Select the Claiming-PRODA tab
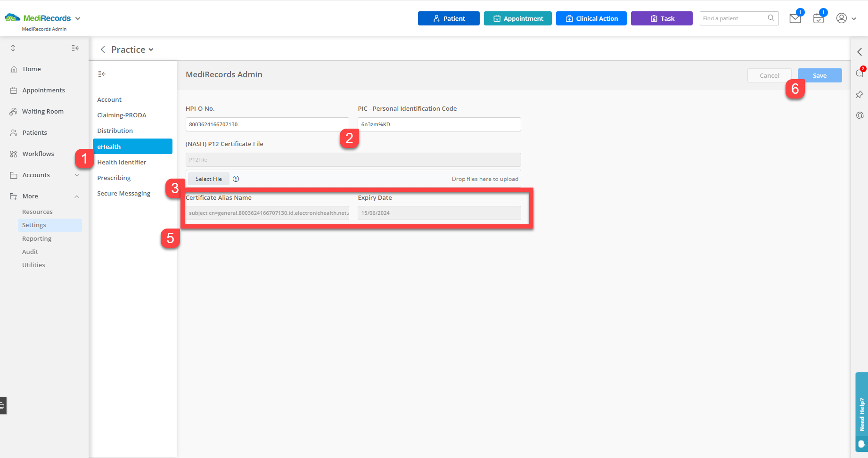 point(122,115)
